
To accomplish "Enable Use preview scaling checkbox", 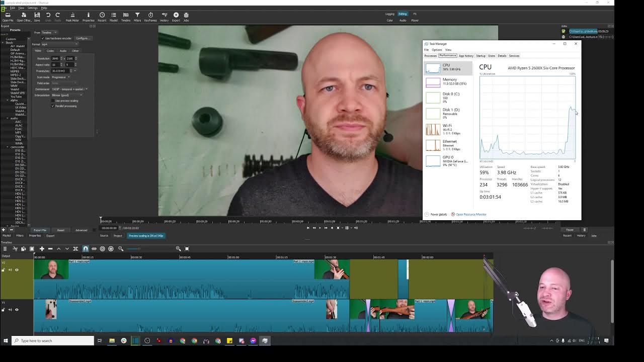I will click(53, 101).
